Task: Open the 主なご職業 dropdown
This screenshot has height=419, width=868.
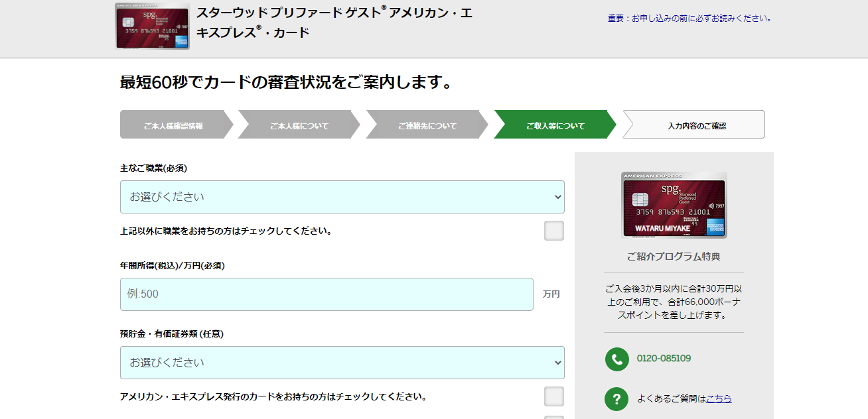Action: tap(342, 197)
